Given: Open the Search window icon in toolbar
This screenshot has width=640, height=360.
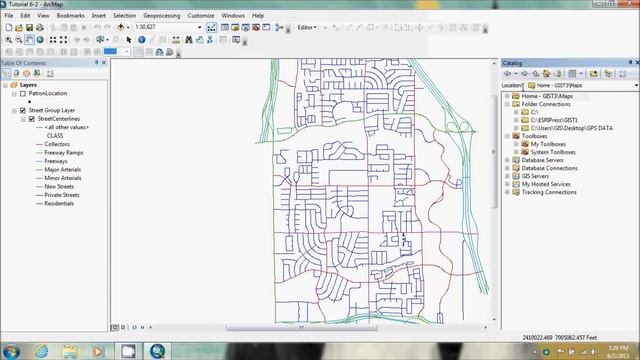Looking at the screenshot, I should tap(245, 27).
